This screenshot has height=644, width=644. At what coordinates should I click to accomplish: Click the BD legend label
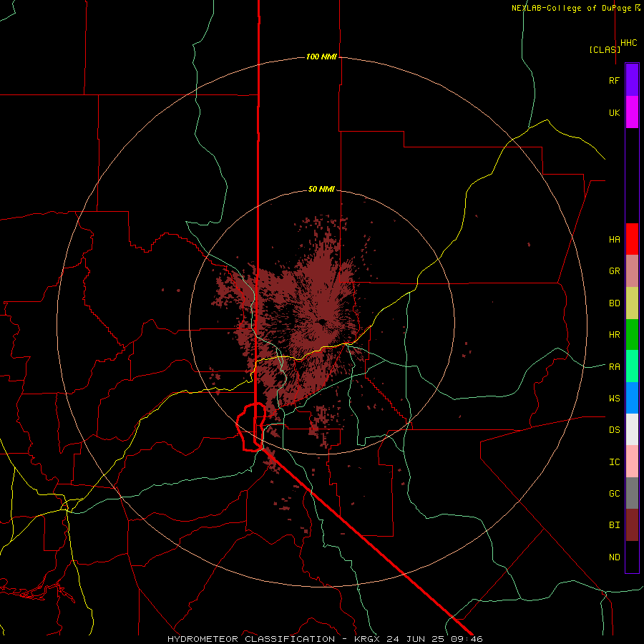[x=614, y=303]
